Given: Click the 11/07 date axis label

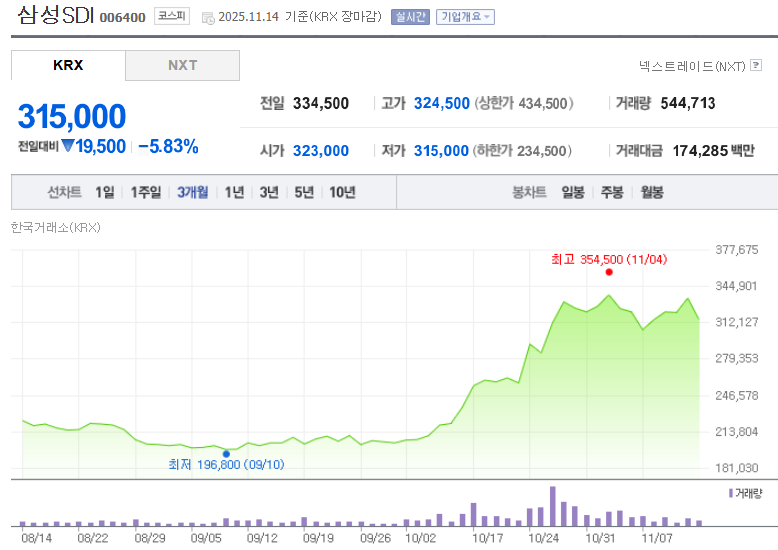Looking at the screenshot, I should pos(657,538).
